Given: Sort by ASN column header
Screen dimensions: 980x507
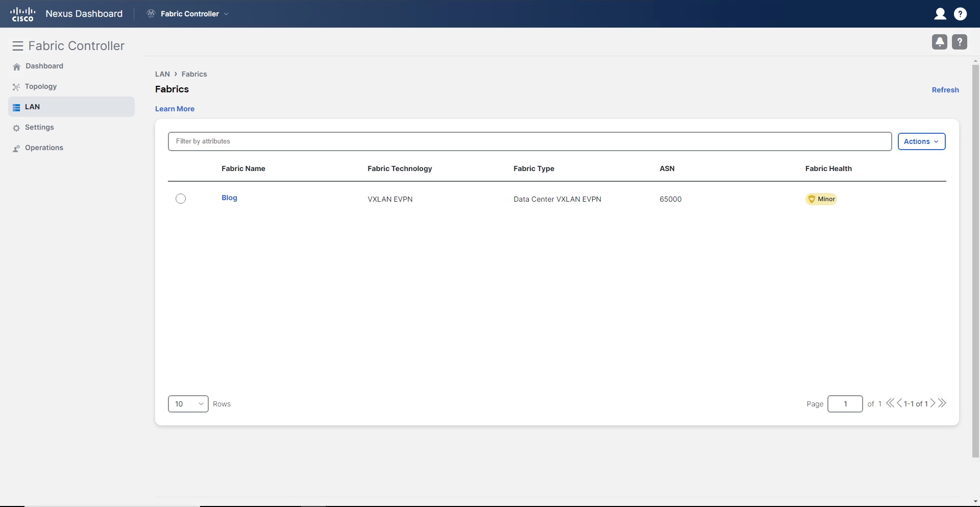Looking at the screenshot, I should pos(667,168).
